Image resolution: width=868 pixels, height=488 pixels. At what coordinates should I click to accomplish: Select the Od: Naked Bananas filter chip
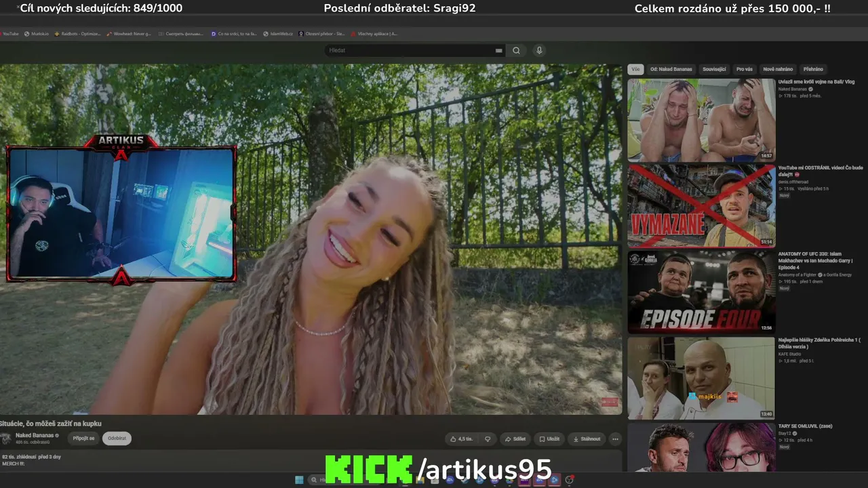[x=671, y=69]
